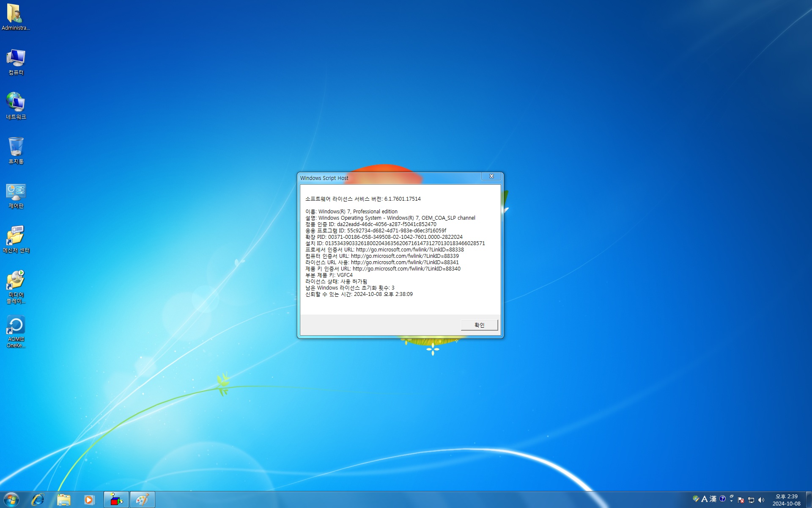This screenshot has height=508, width=812.
Task: Switch to the Paint taskbar button
Action: point(142,500)
